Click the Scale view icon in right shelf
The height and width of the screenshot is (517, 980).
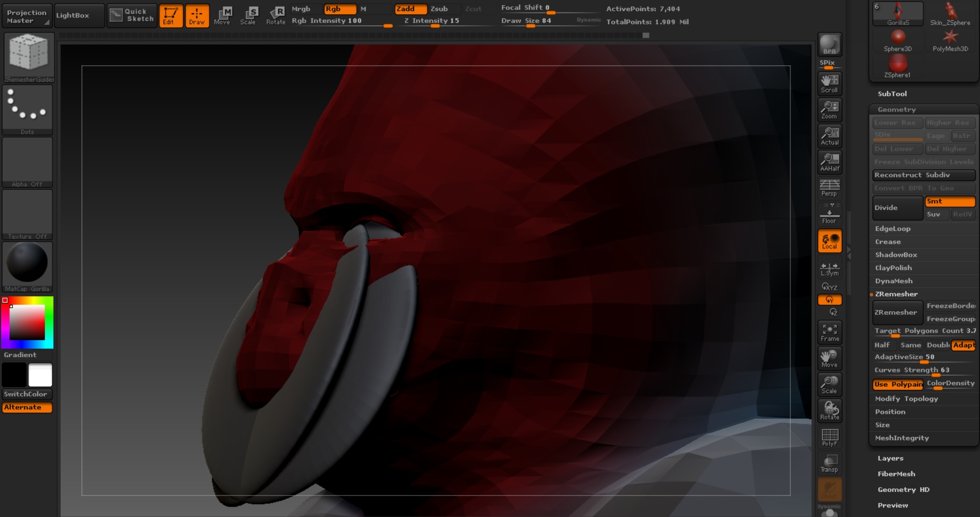[x=830, y=385]
